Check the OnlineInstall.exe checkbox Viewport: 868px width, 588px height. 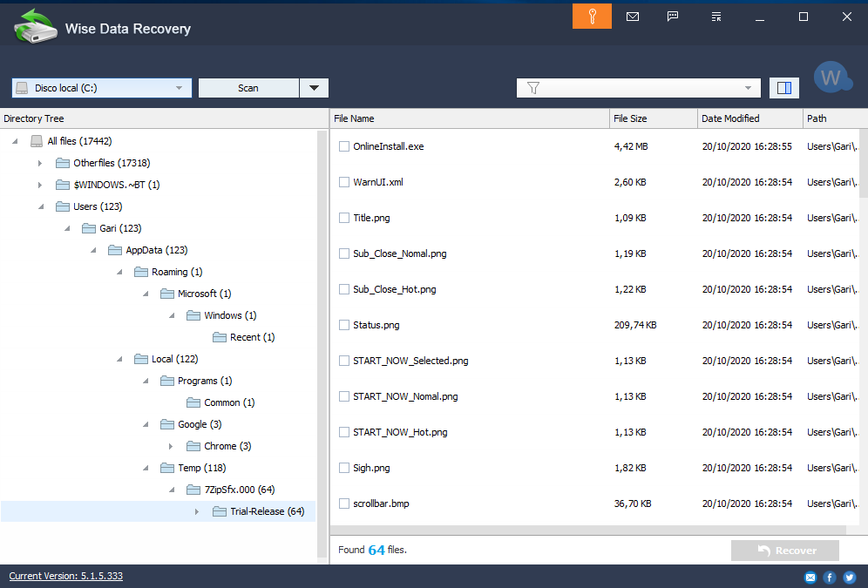tap(343, 146)
